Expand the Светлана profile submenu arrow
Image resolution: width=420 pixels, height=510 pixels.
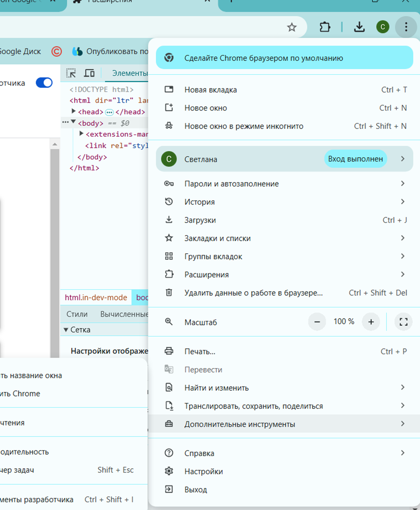pos(403,159)
